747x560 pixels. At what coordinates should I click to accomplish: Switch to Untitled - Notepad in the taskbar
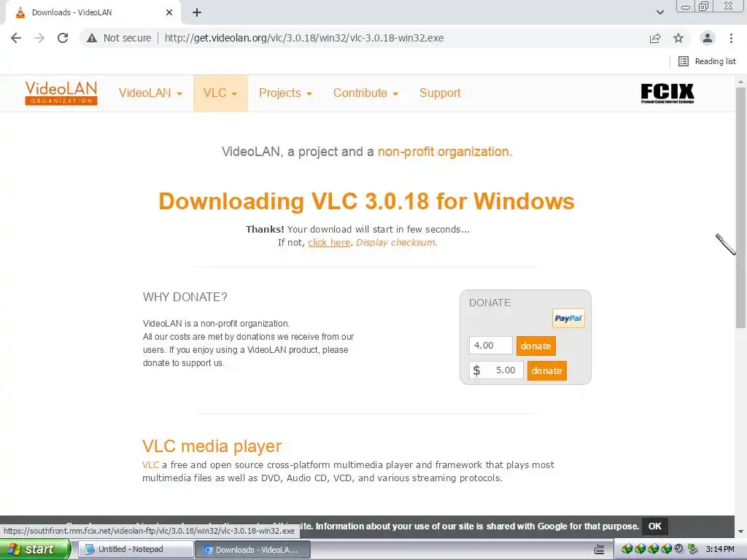pos(136,549)
